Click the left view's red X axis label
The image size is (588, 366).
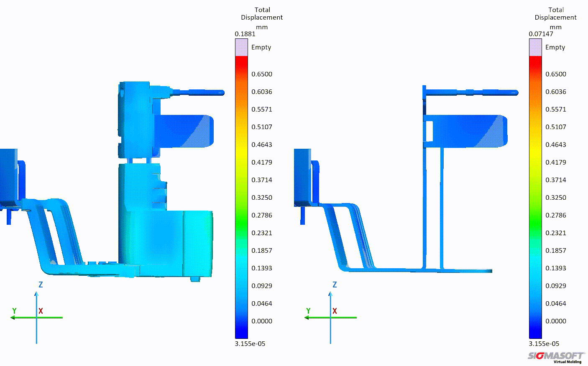41,311
